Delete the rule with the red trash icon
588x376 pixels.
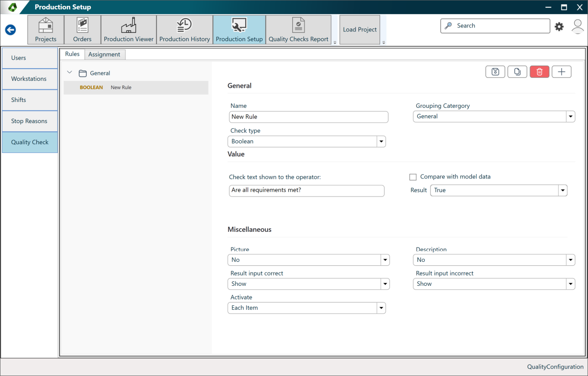tap(539, 72)
